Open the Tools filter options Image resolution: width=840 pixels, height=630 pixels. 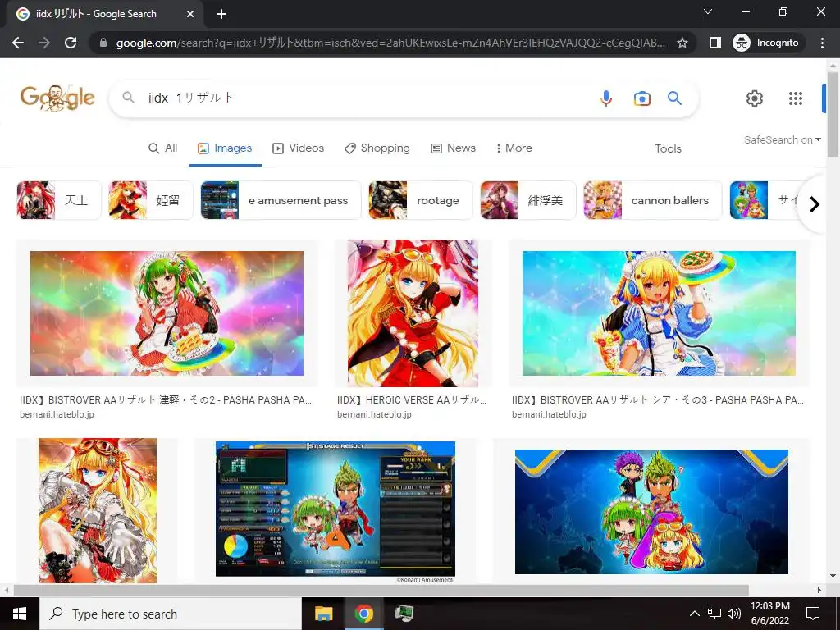tap(668, 149)
